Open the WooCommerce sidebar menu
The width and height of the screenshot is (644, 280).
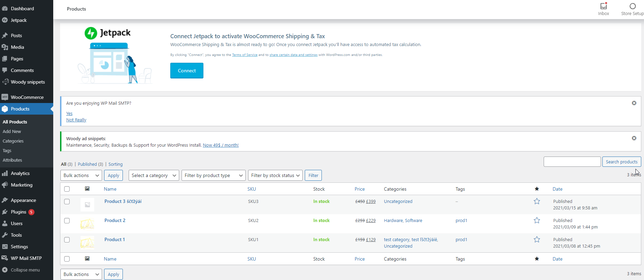[27, 97]
